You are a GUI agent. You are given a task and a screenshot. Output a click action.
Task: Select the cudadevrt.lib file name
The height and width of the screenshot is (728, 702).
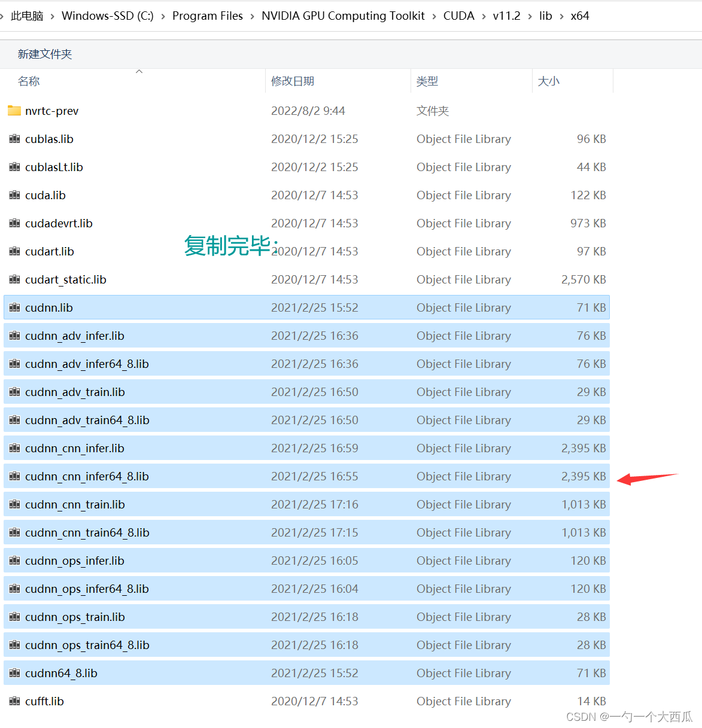click(59, 223)
